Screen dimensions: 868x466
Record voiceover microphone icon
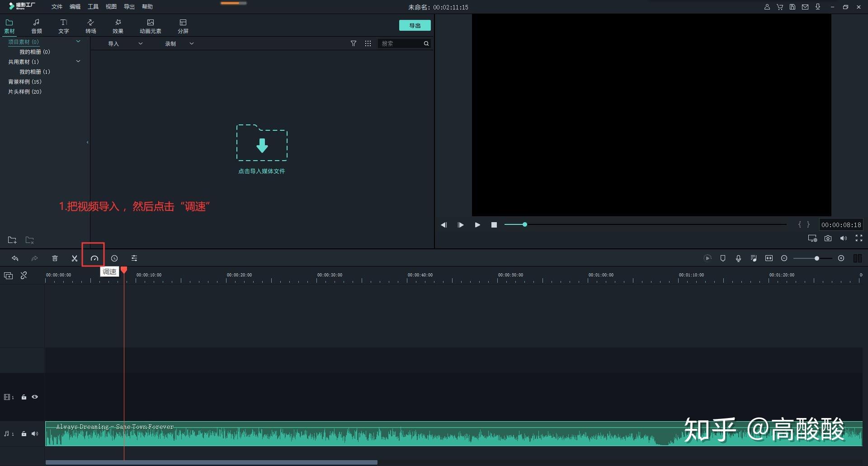coord(738,258)
